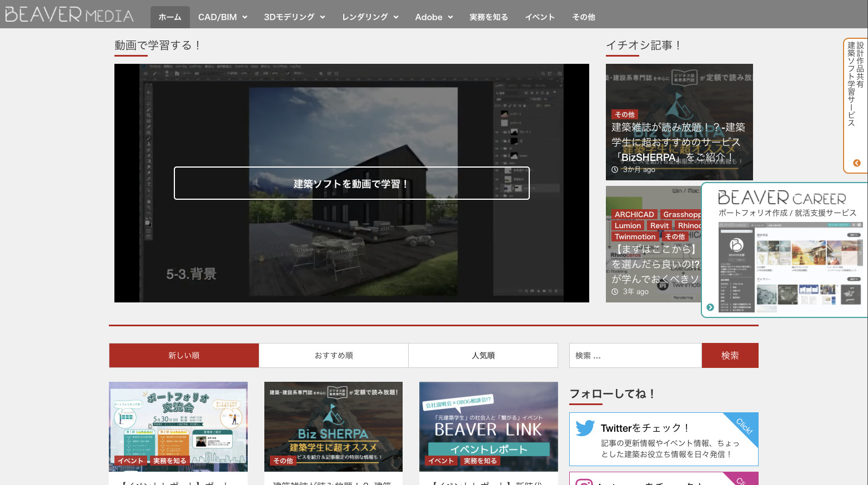Screen dimensions: 868x485
Task: Open the 建築ソフト学習サービス side tab
Action: click(x=856, y=105)
